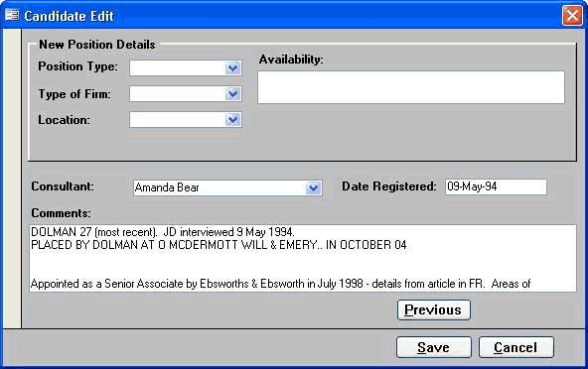Click the 'Availability:' label
Viewport: 588px width, 369px height.
pyautogui.click(x=291, y=60)
